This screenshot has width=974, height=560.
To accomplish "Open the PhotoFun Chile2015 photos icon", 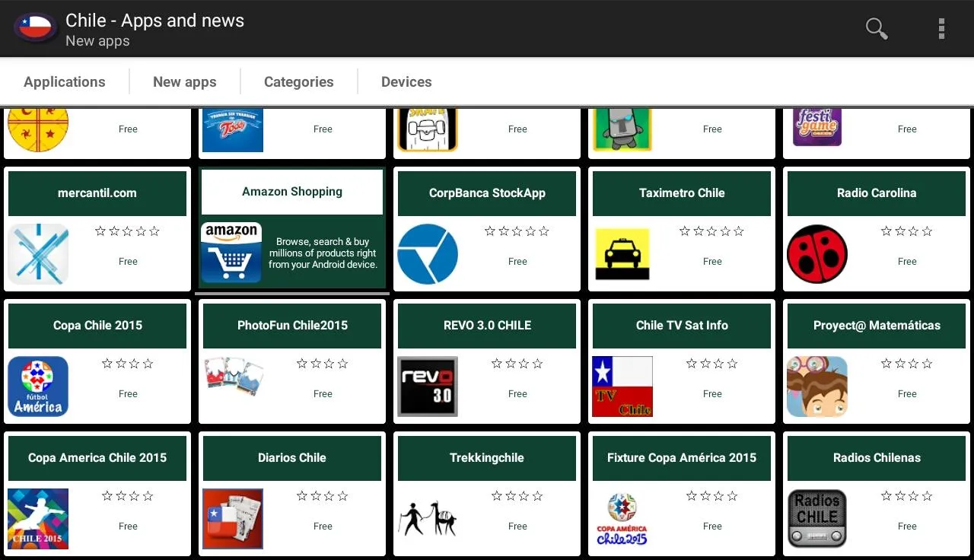I will coord(233,377).
